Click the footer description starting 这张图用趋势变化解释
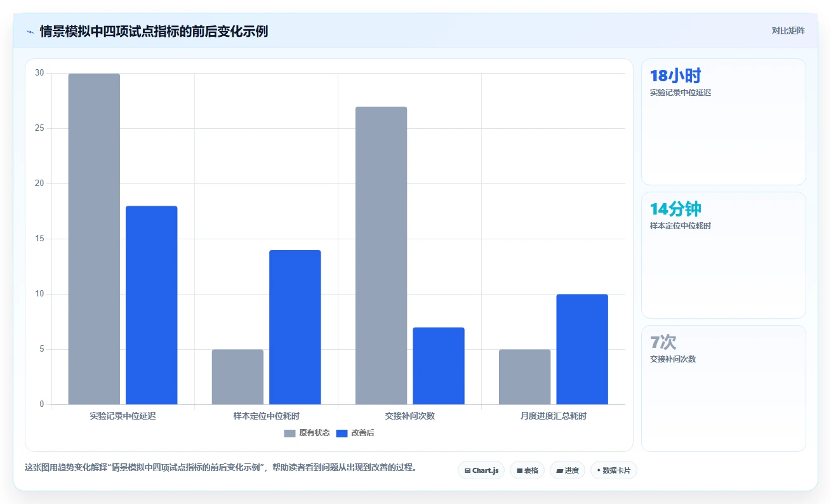The width and height of the screenshot is (831, 504). tap(221, 468)
